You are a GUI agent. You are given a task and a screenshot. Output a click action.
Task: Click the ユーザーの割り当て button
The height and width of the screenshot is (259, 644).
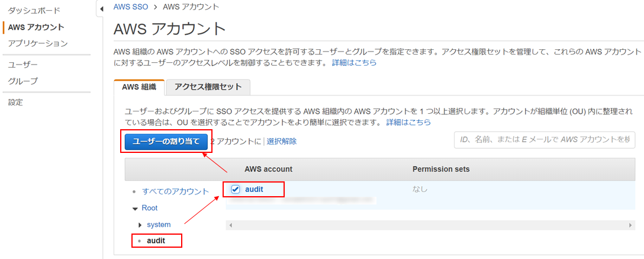[x=166, y=142]
